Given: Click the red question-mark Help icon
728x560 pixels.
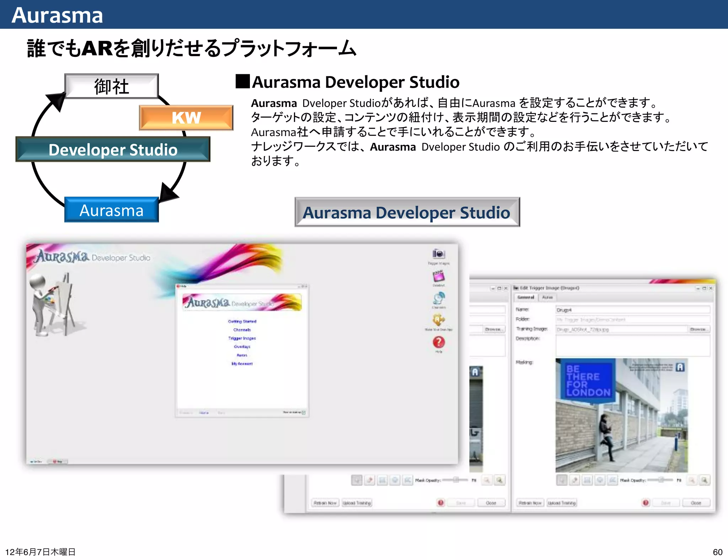Looking at the screenshot, I should tap(439, 342).
